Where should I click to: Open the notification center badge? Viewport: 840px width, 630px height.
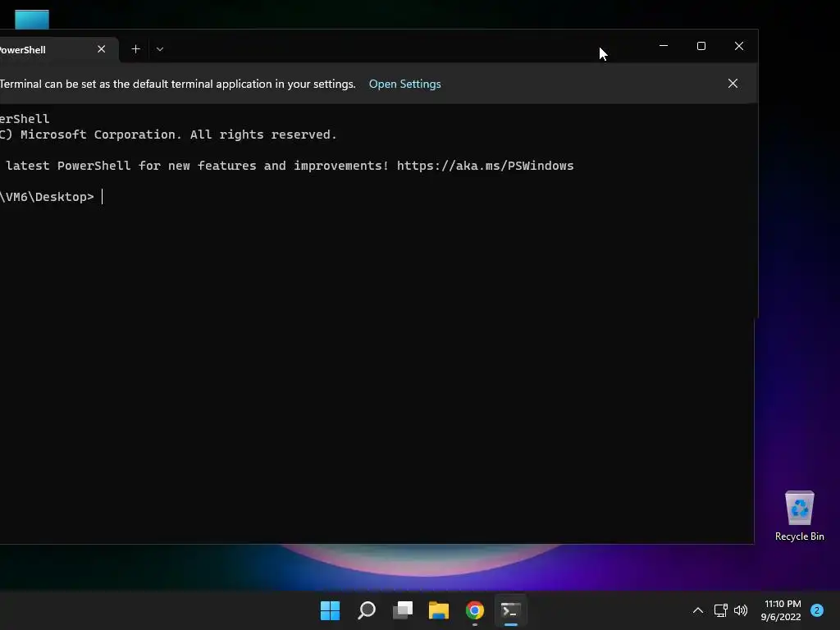pos(817,610)
